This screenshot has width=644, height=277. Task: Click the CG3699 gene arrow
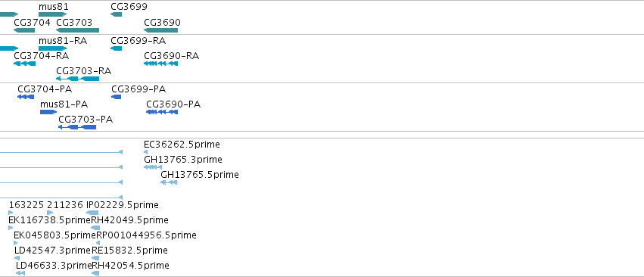pos(117,14)
